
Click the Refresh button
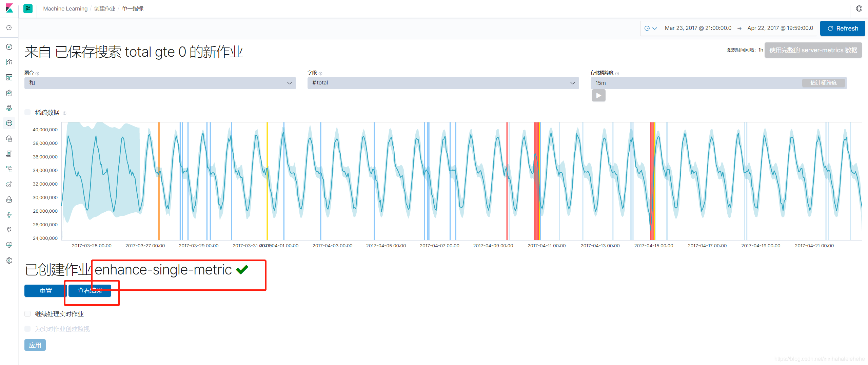(x=843, y=28)
